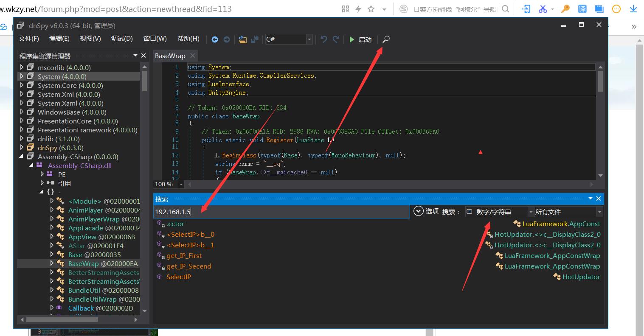Image resolution: width=644 pixels, height=336 pixels.
Task: Click the scissors screenshot icon in browser
Action: pyautogui.click(x=543, y=9)
